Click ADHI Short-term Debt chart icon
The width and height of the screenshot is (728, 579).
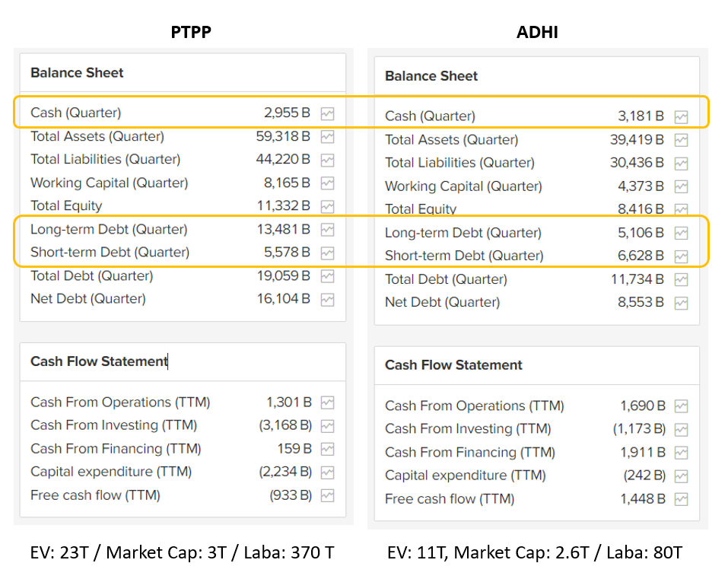(681, 256)
